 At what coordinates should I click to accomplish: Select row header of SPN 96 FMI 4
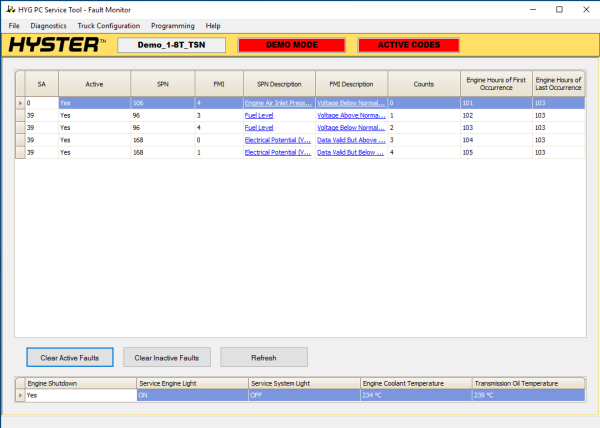pyautogui.click(x=20, y=127)
